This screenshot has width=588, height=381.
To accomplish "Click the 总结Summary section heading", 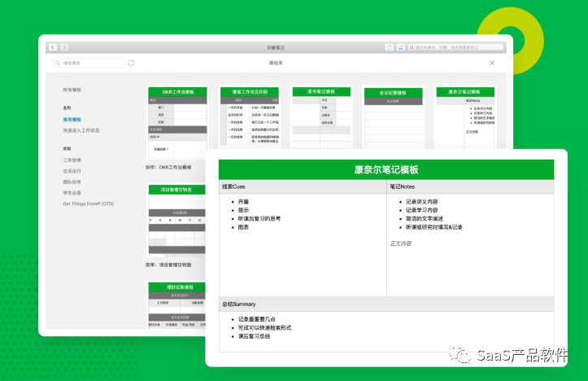I will (238, 304).
